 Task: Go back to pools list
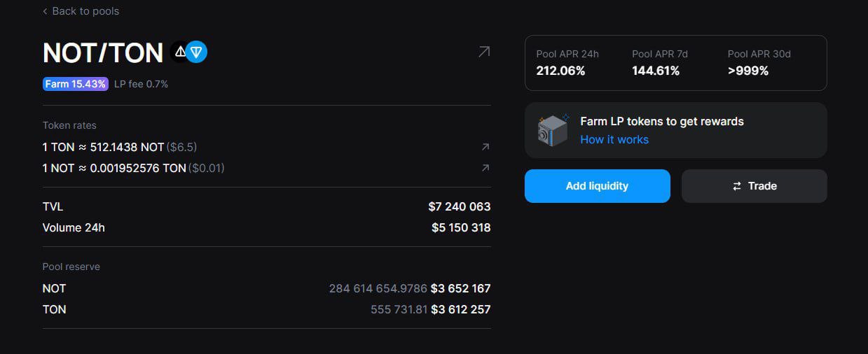pos(81,11)
